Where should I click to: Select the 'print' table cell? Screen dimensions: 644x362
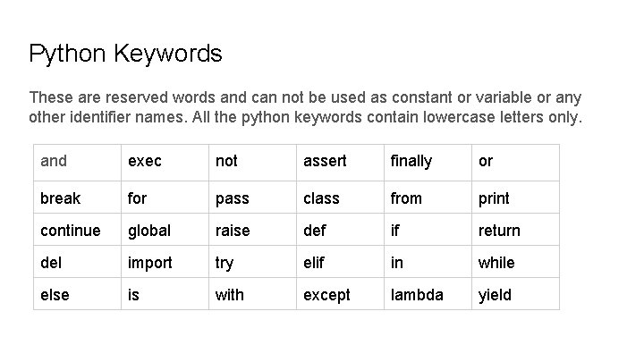click(515, 198)
